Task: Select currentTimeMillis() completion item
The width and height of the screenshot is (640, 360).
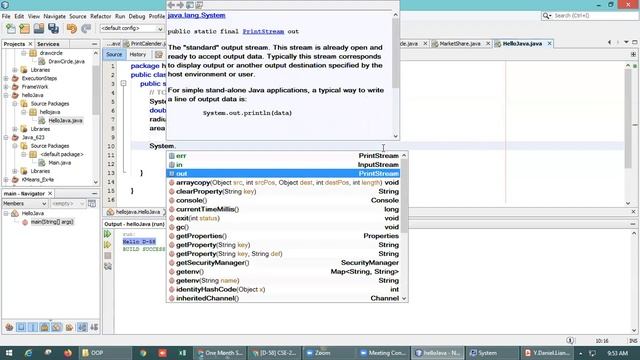Action: [x=283, y=209]
